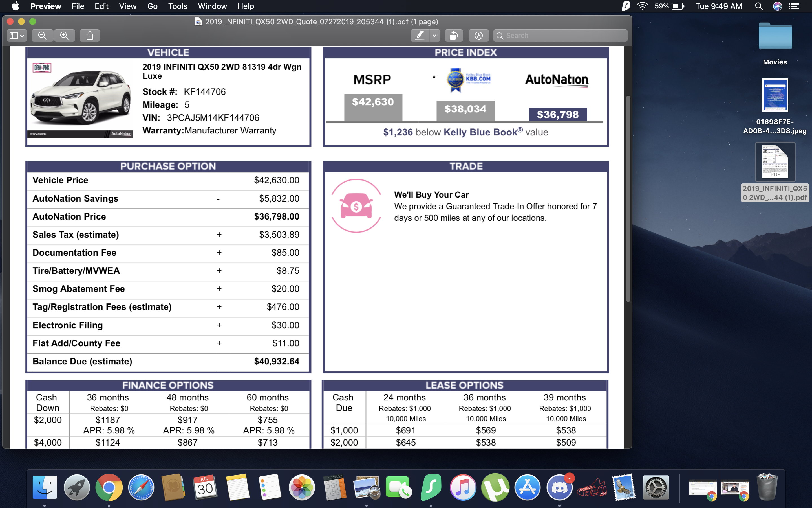Open the Share button in Preview toolbar
The height and width of the screenshot is (508, 812).
click(90, 35)
